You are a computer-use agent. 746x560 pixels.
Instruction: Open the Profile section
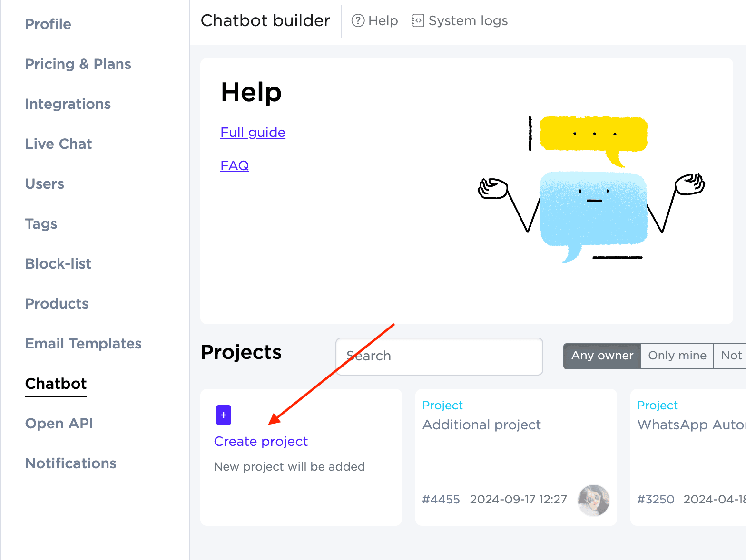[x=48, y=24]
